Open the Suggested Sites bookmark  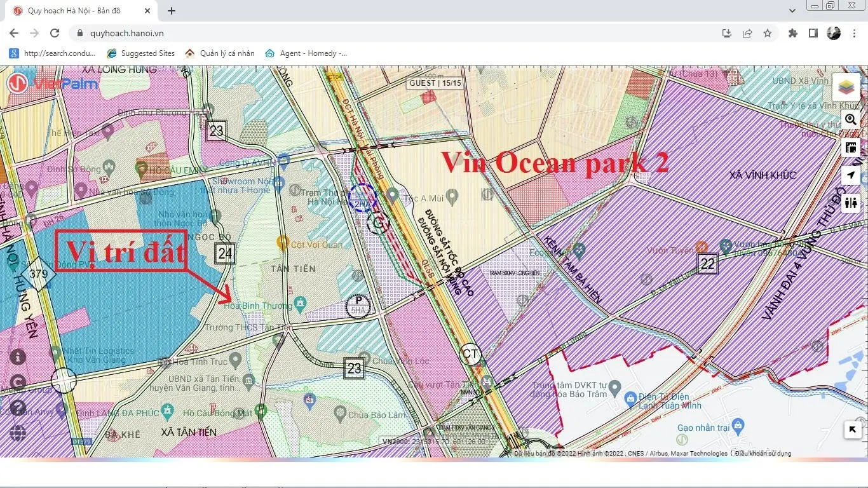(141, 53)
